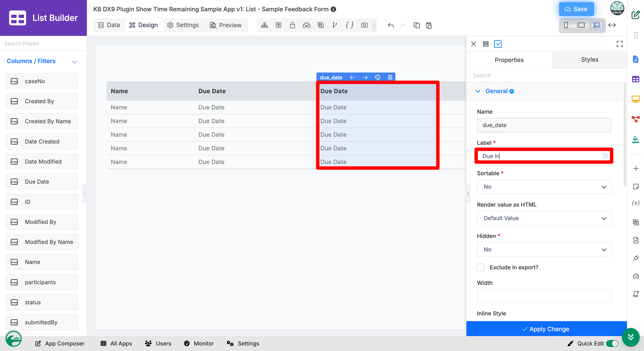Open the green edit pencil icon at top right
644x351 pixels.
click(636, 15)
